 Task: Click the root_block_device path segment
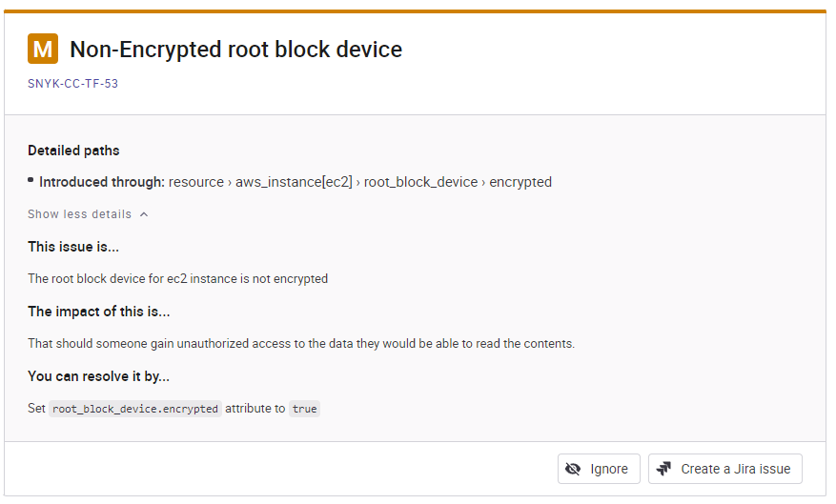[x=420, y=182]
